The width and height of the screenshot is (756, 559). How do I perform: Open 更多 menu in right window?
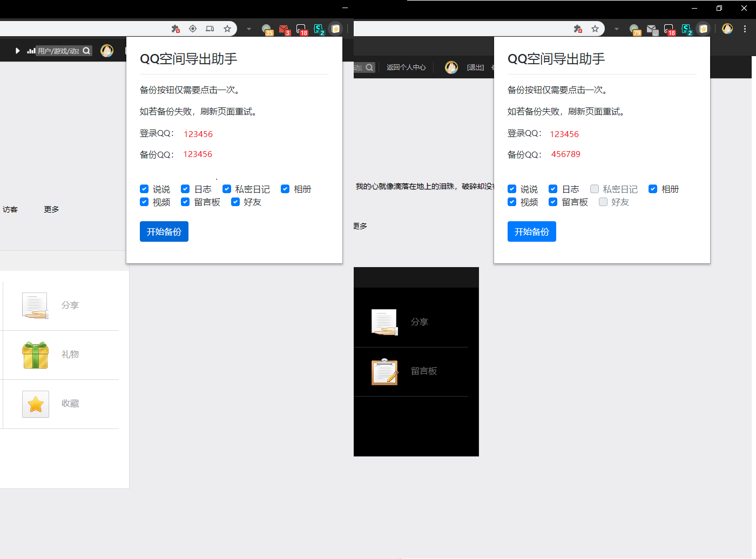coord(360,226)
